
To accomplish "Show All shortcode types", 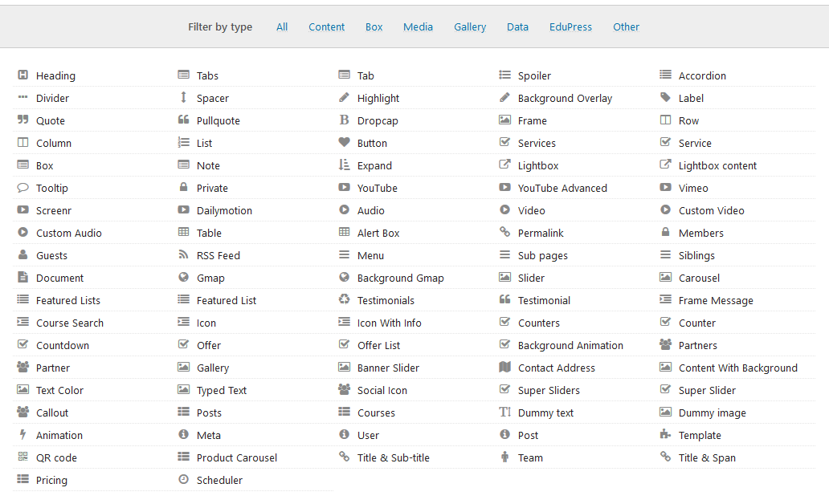I will (282, 27).
